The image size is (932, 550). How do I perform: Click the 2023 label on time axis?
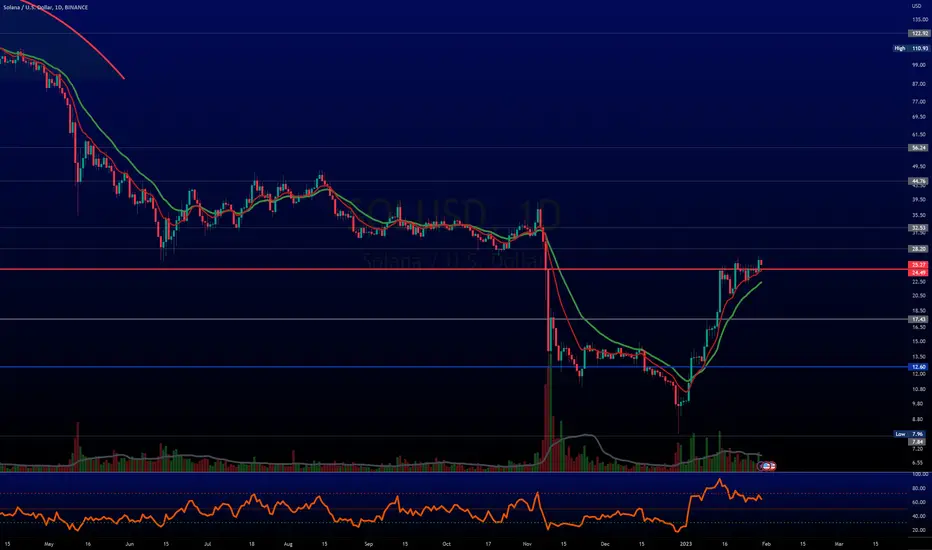686,544
